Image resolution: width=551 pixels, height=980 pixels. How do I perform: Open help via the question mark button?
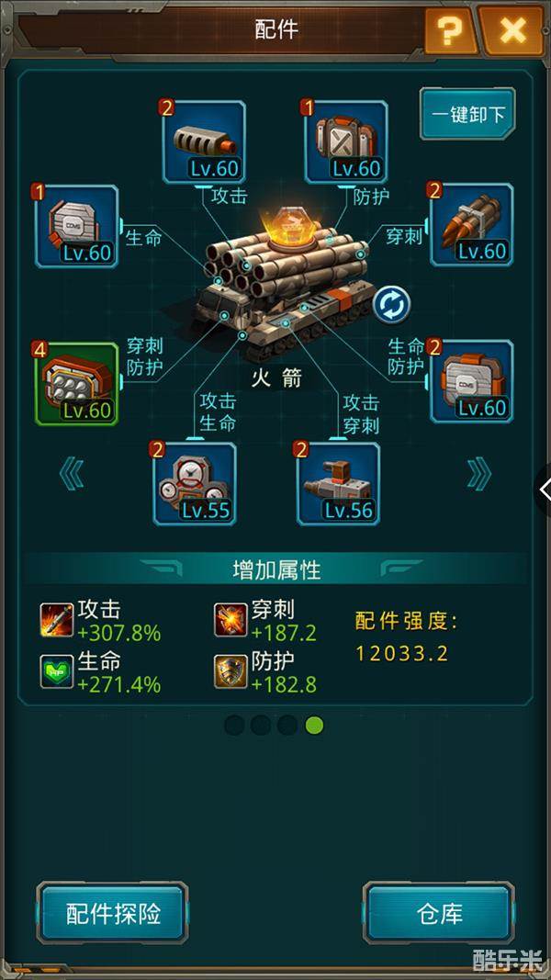(x=448, y=30)
